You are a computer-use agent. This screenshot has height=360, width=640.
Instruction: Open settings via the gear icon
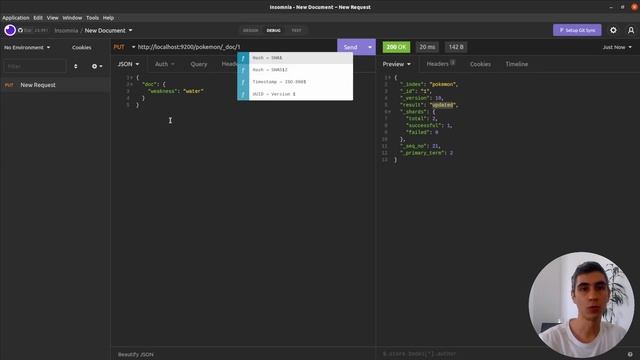[613, 30]
